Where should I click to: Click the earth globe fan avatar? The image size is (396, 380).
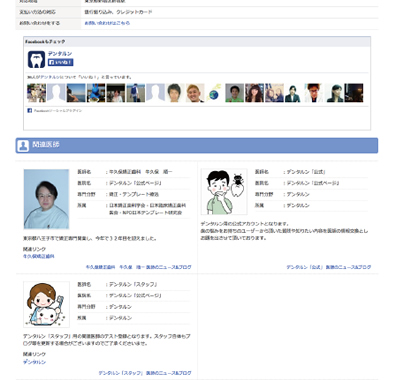coord(214,93)
